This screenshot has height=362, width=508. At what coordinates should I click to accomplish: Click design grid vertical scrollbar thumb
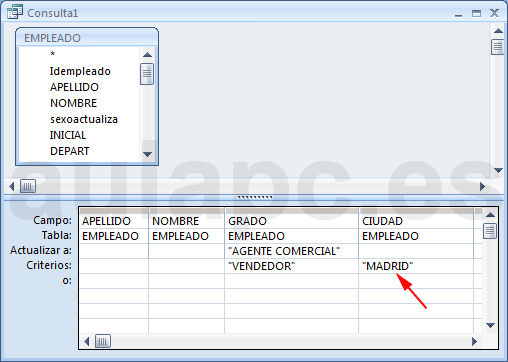[x=490, y=231]
